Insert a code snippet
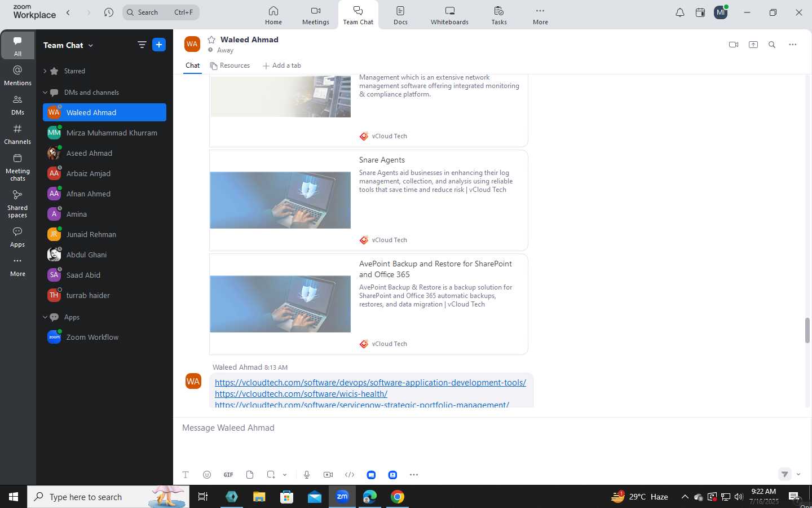The height and width of the screenshot is (508, 812). (350, 475)
